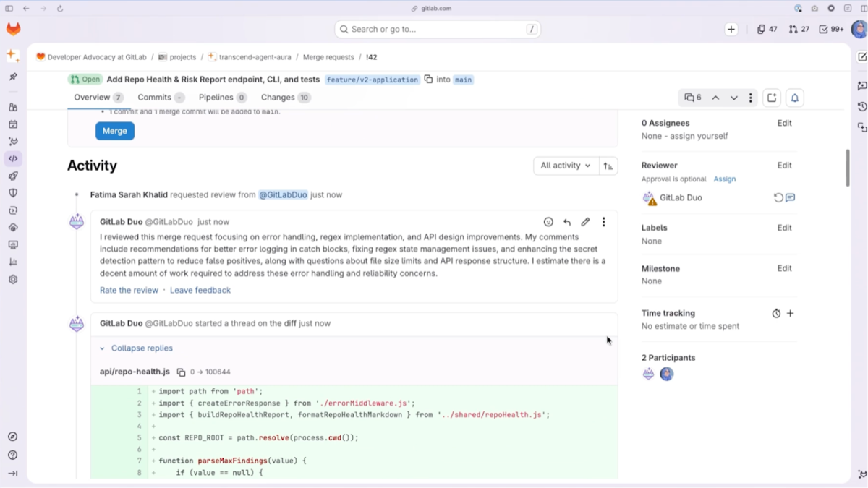Viewport: 868px width, 488px height.
Task: Open more actions on GitLab Duo comment
Action: 604,222
